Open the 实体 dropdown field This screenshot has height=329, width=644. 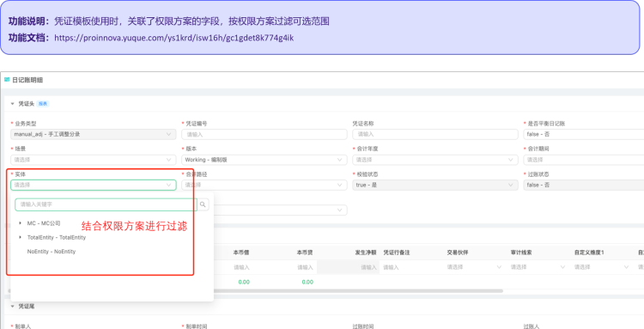coord(94,186)
